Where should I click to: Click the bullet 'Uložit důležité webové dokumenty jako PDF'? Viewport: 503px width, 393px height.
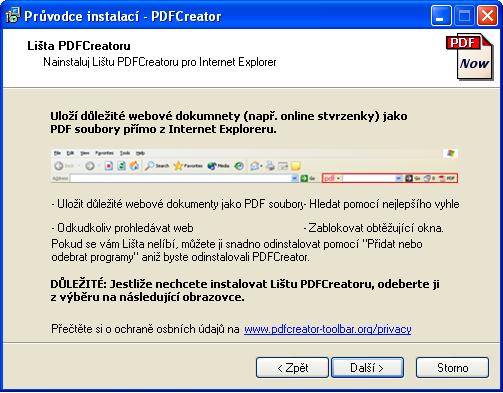pos(177,204)
